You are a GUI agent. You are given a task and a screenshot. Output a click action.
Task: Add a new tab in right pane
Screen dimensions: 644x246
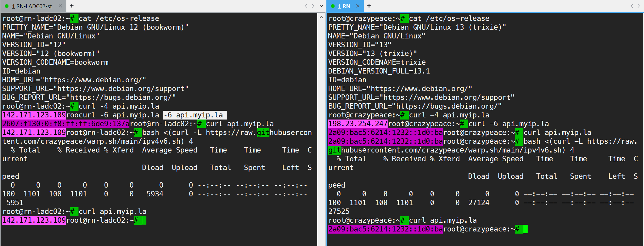[x=369, y=6]
